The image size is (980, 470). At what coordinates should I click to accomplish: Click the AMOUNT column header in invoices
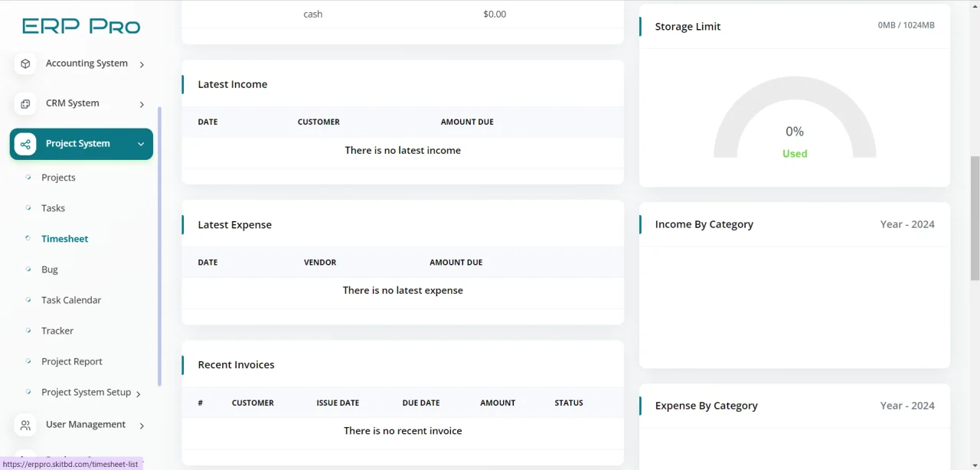point(498,403)
